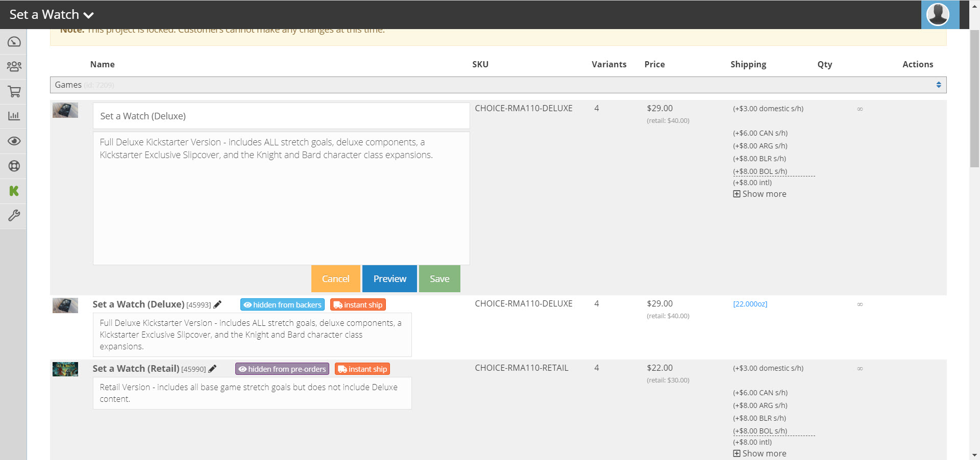980x460 pixels.
Task: Open the shopping cart icon in sidebar
Action: (x=14, y=91)
